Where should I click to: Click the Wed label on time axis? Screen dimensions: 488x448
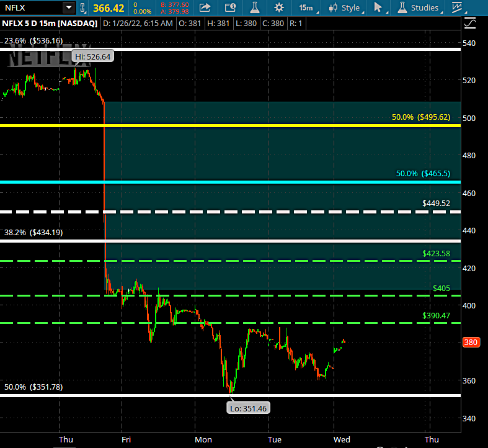click(x=342, y=439)
